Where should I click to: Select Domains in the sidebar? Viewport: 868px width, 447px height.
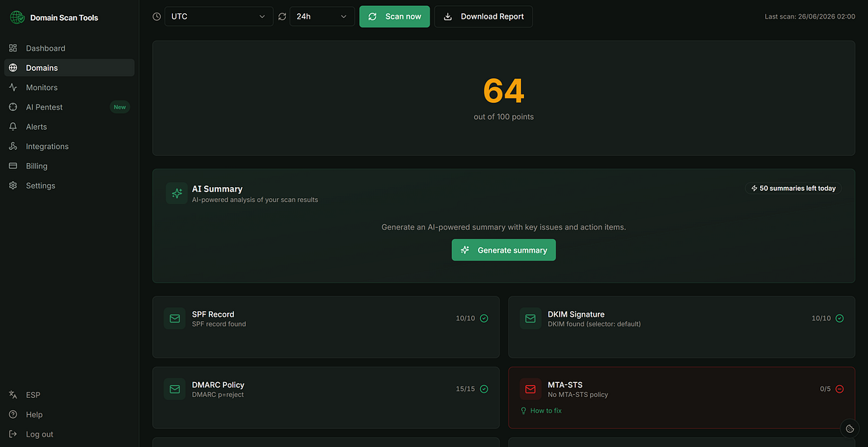[69, 68]
